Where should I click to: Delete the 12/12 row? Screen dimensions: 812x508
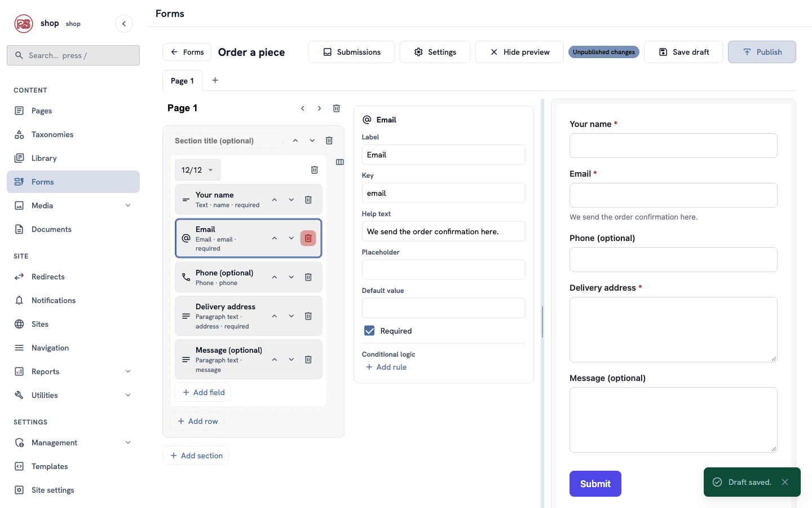(315, 170)
